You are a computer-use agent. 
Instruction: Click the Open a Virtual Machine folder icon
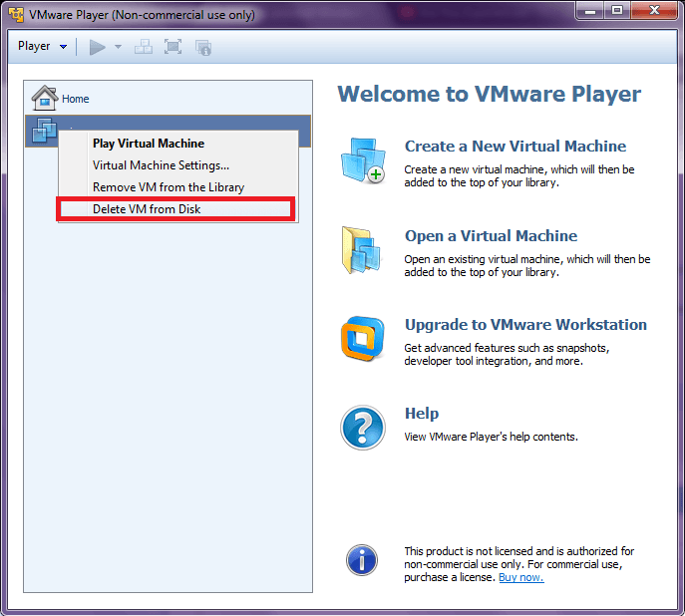[362, 250]
